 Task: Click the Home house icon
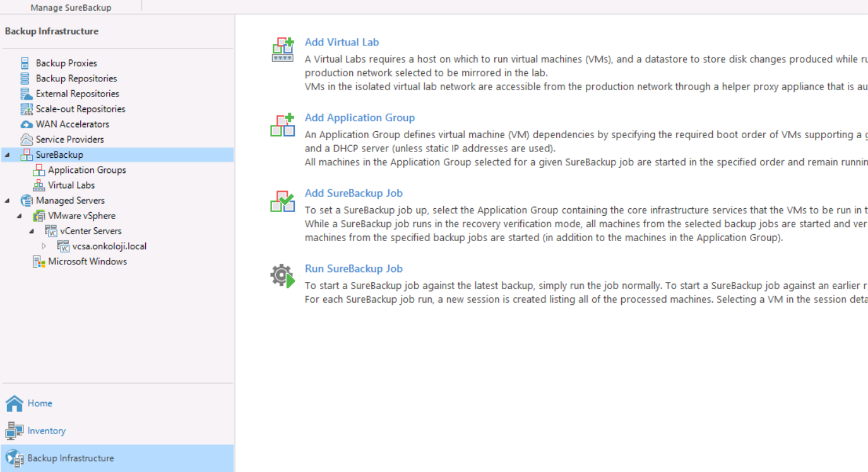tap(15, 403)
